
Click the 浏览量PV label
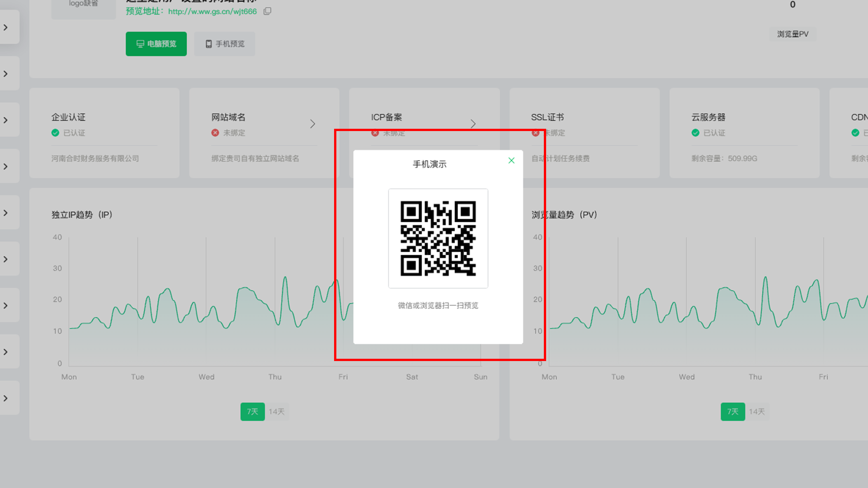pyautogui.click(x=793, y=34)
